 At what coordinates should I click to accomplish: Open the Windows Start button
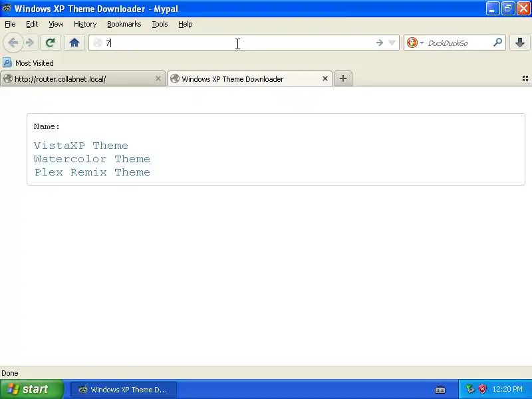click(x=32, y=389)
